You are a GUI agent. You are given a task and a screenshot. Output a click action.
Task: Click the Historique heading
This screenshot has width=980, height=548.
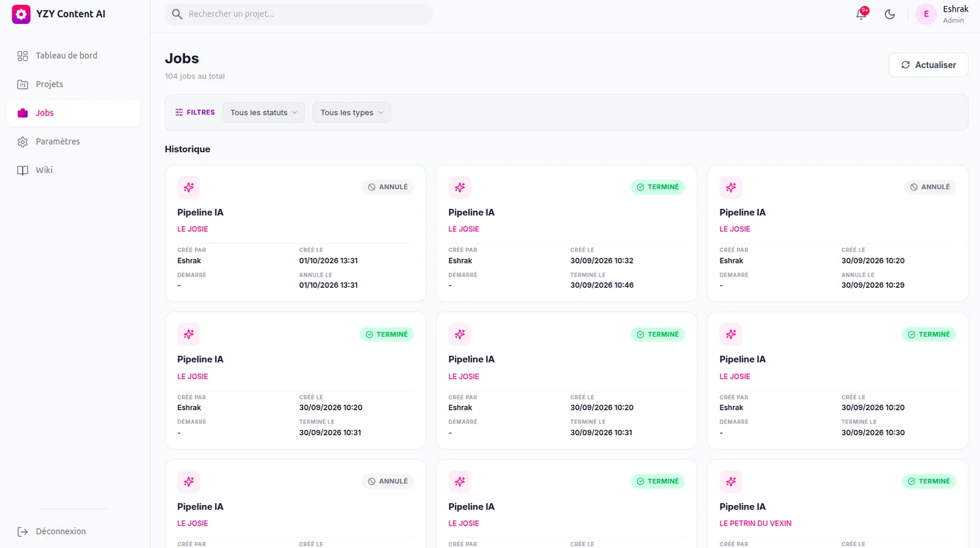[x=187, y=149]
